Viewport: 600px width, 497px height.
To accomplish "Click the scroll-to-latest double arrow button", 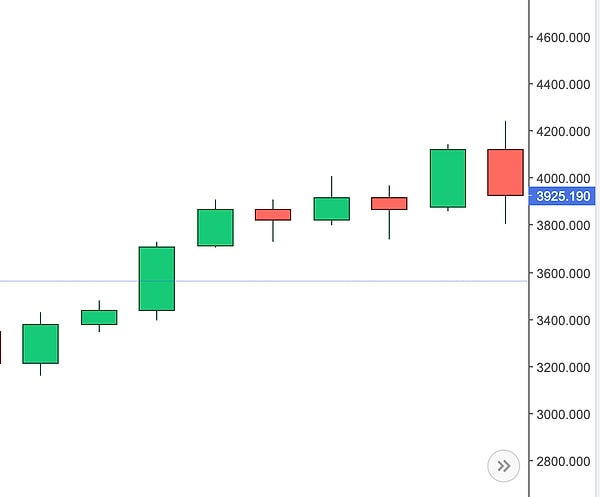I will click(503, 465).
